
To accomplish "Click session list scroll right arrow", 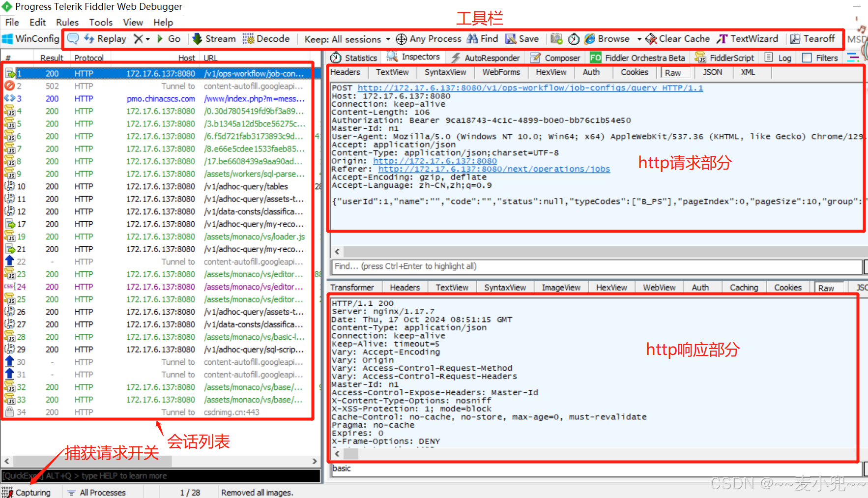I will tap(315, 461).
